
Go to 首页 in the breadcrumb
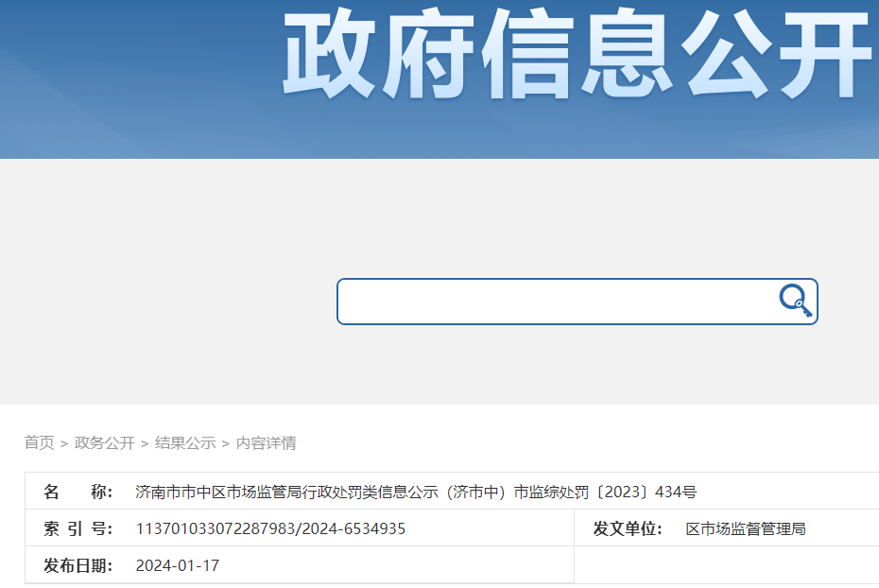point(40,442)
